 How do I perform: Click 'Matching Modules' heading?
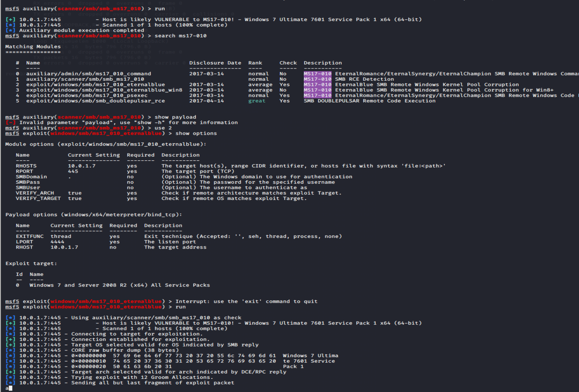click(33, 47)
